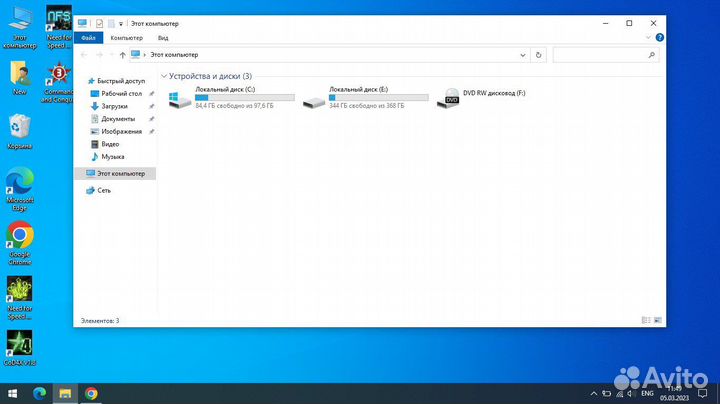The height and width of the screenshot is (404, 720).
Task: Open the address bar history dropdown
Action: [x=523, y=55]
